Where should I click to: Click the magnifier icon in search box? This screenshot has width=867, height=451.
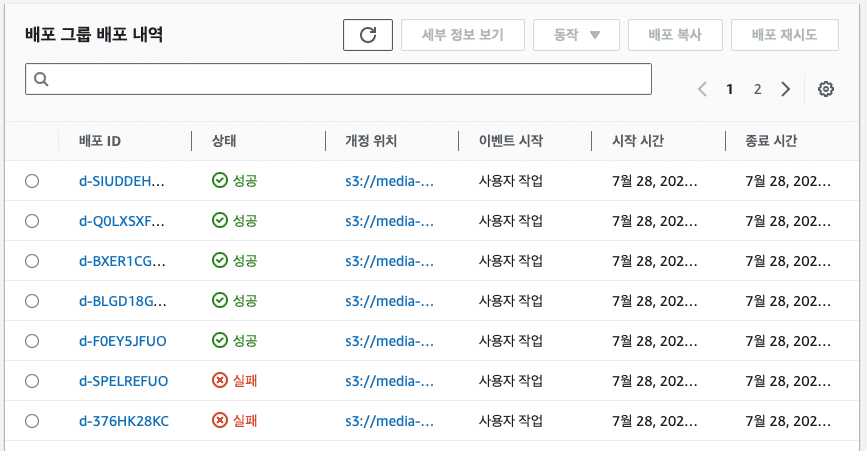pyautogui.click(x=42, y=79)
